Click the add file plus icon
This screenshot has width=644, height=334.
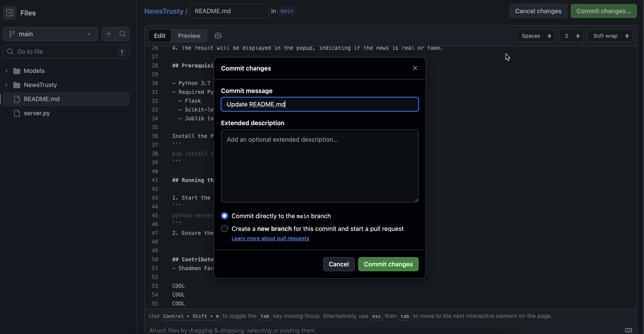tap(109, 34)
